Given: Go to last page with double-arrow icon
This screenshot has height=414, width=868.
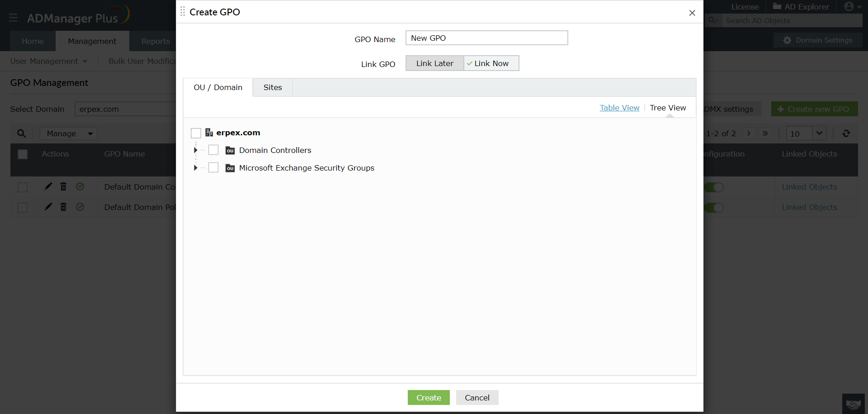Looking at the screenshot, I should (765, 133).
